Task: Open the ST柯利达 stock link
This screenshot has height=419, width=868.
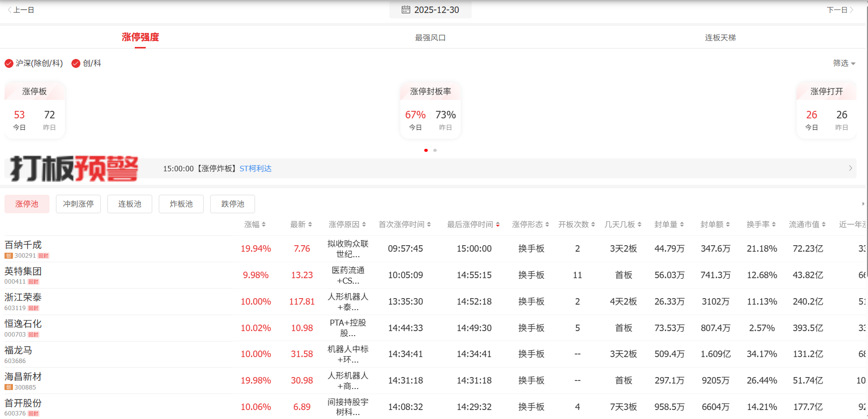Action: click(x=256, y=169)
